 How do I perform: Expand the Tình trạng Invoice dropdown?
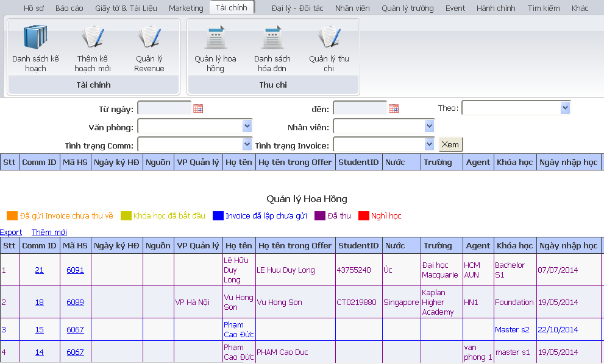(x=429, y=144)
